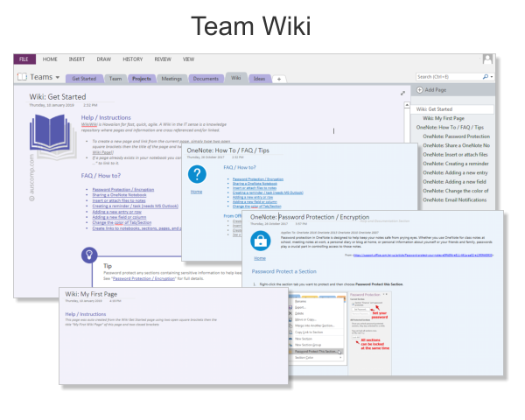Open Password Protection link in Tip text
The image size is (525, 420).
143,278
